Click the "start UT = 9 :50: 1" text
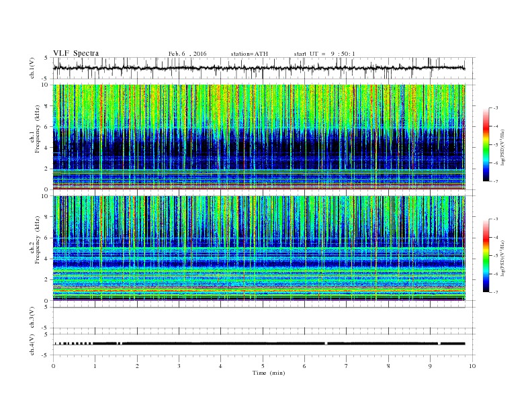This screenshot has height=411, width=532. point(324,54)
